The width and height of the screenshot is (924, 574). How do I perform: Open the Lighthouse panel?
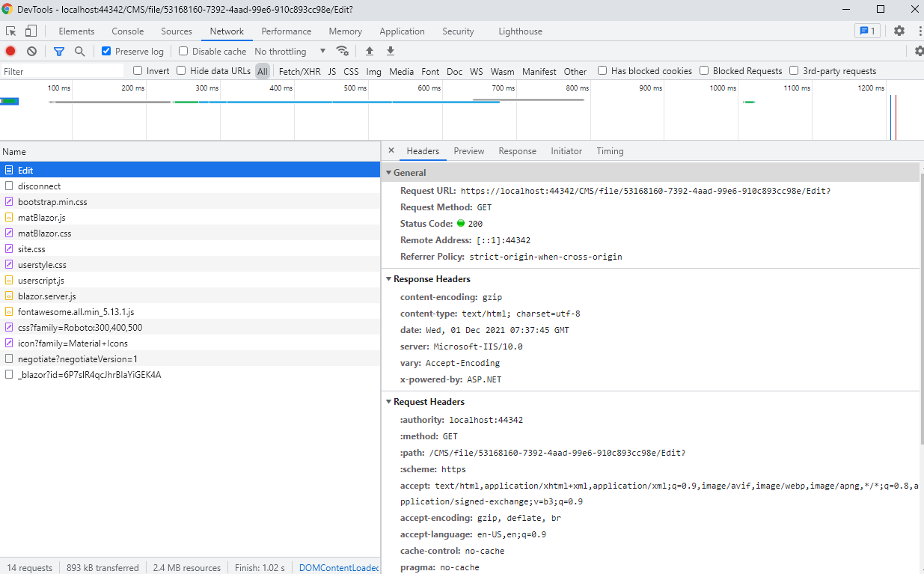click(520, 31)
